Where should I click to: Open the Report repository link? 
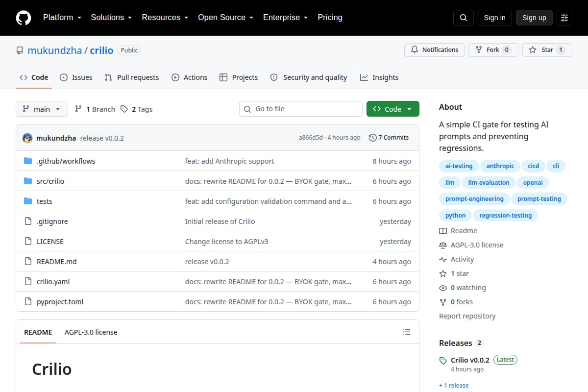(x=467, y=316)
